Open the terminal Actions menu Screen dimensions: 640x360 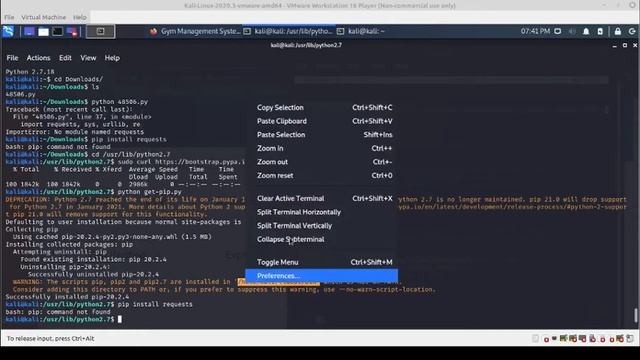coord(38,58)
